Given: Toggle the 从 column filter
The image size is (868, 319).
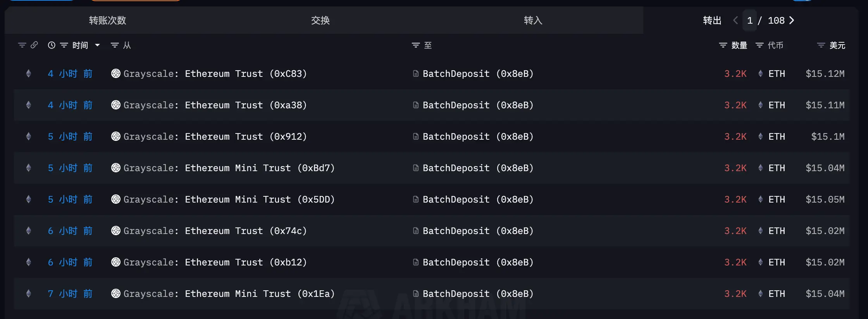Looking at the screenshot, I should pos(115,45).
